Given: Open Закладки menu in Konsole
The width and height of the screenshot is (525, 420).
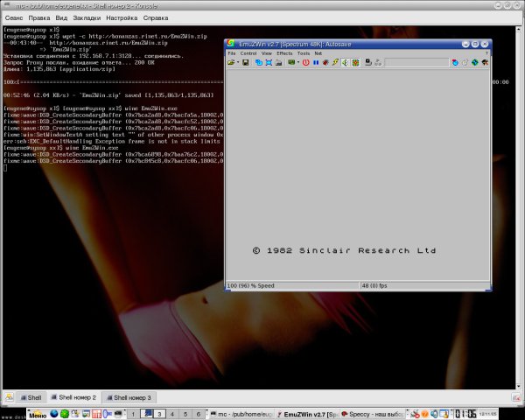Looking at the screenshot, I should (x=84, y=17).
